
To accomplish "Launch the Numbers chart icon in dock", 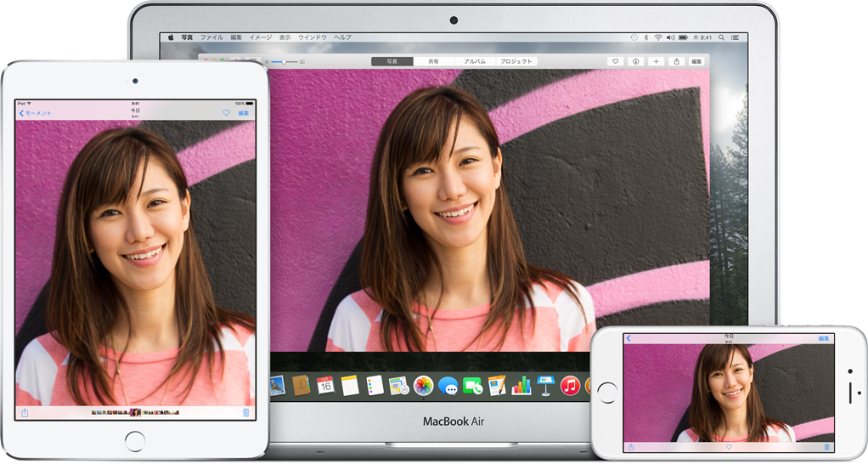I will pos(521,386).
